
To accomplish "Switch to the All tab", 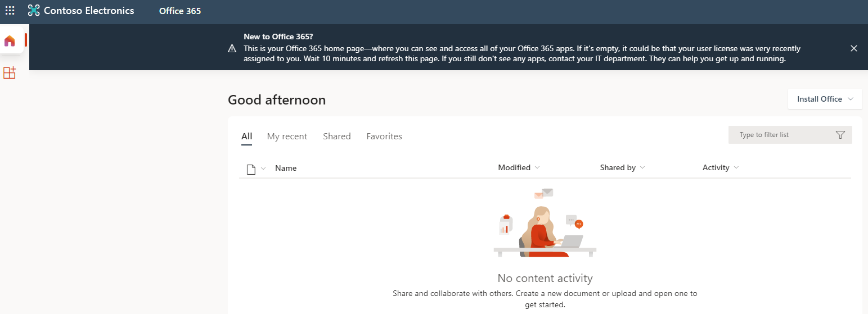I will click(x=246, y=136).
